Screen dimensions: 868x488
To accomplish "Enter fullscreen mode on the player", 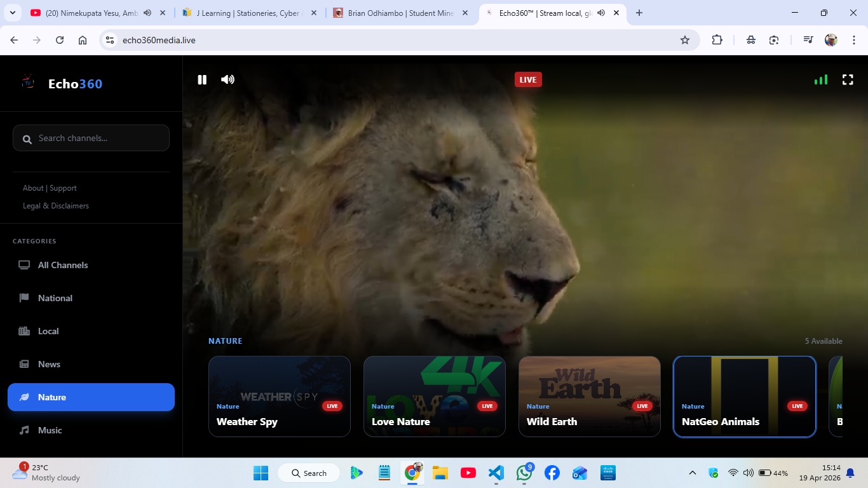I will 848,79.
